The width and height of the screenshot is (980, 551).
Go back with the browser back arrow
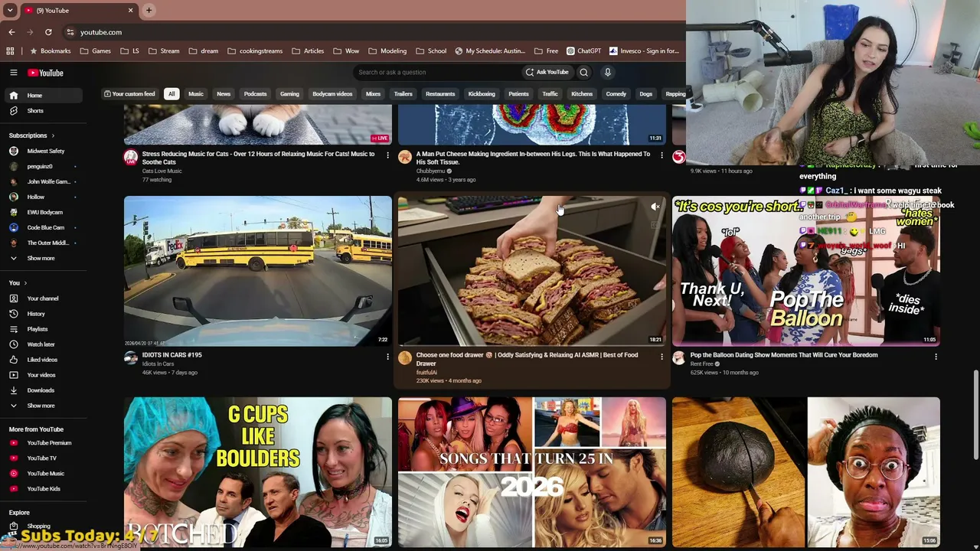[11, 32]
